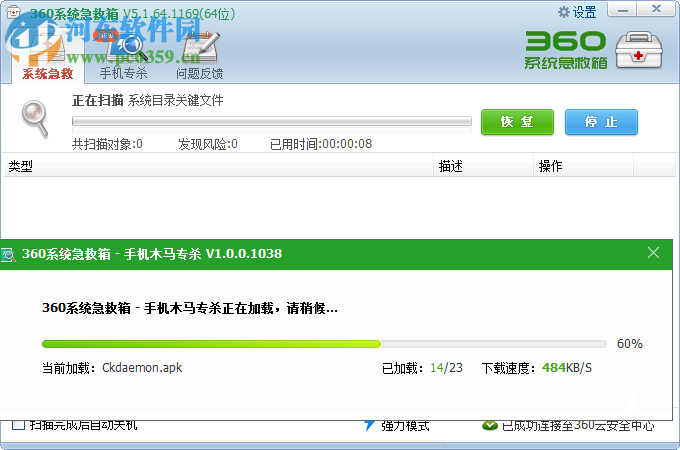Viewport: 680px width, 450px height.
Task: Click the notepad pencil icon above 问题反馈
Action: [x=202, y=46]
